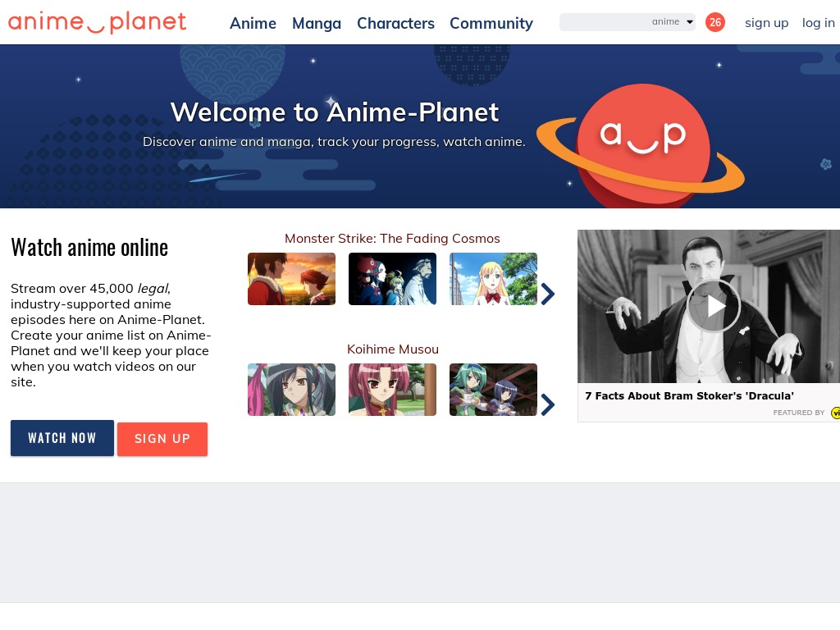Open the 26 notifications badge

(x=714, y=22)
